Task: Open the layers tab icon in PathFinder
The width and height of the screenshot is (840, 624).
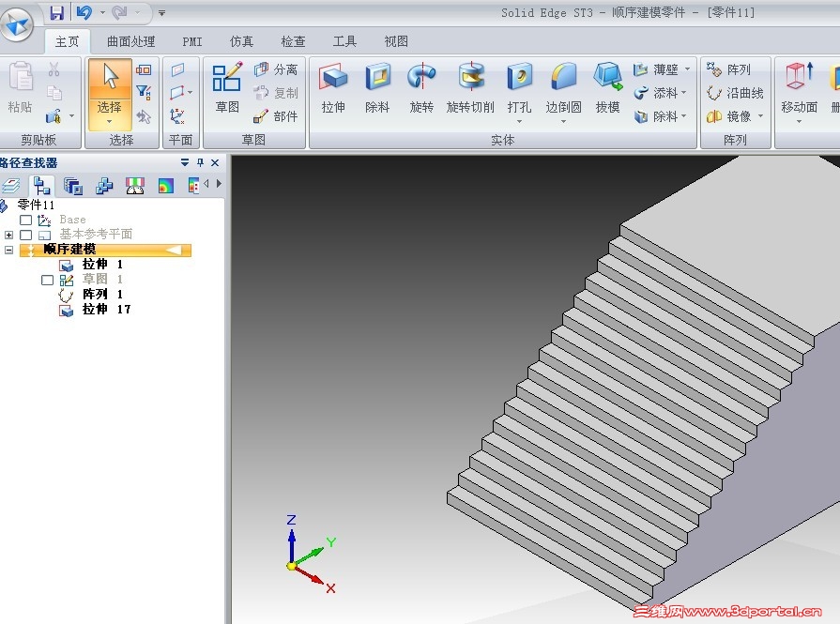Action: [x=10, y=186]
